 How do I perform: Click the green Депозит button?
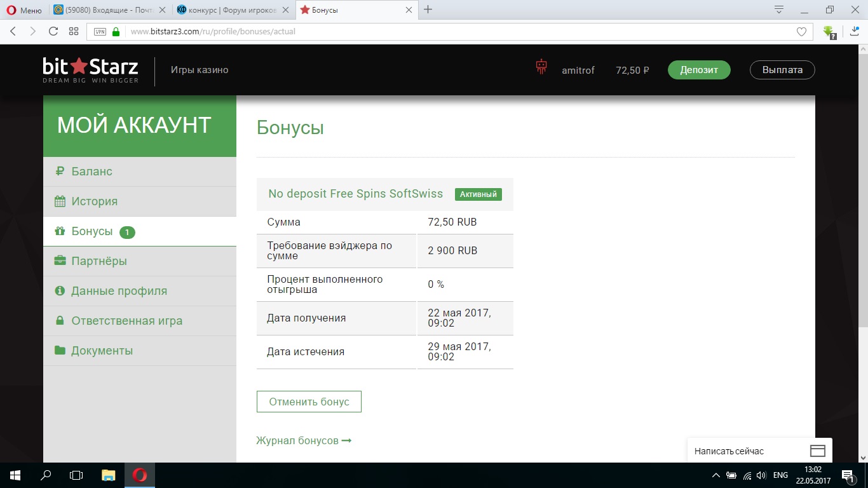tap(698, 70)
